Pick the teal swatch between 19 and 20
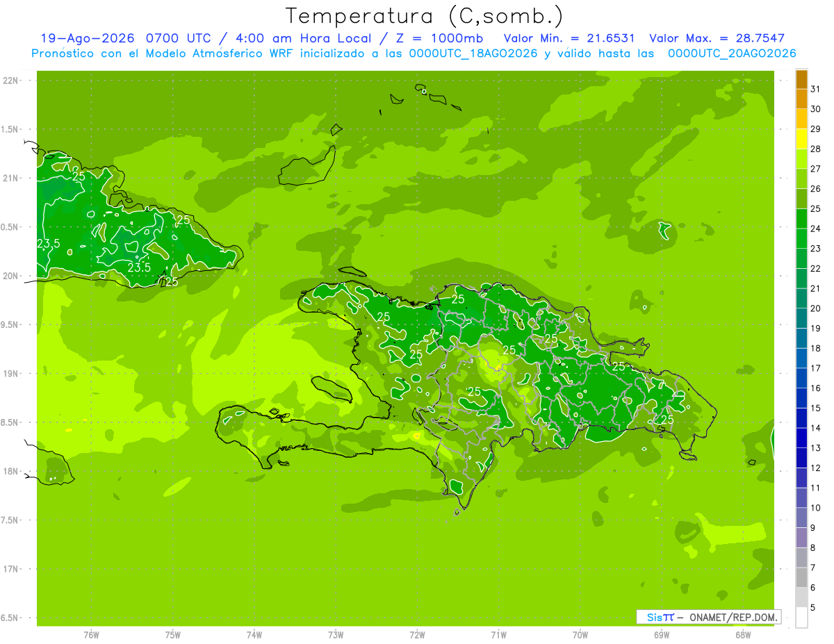834x644 pixels. point(801,319)
